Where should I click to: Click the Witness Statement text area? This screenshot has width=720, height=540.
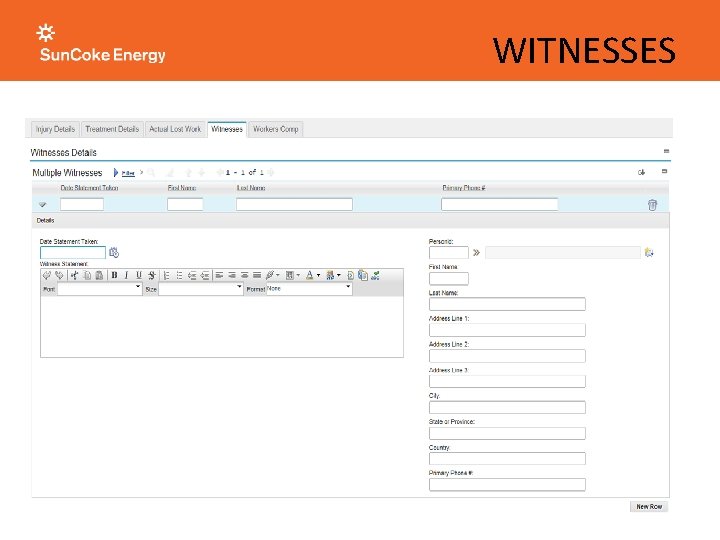tap(222, 326)
